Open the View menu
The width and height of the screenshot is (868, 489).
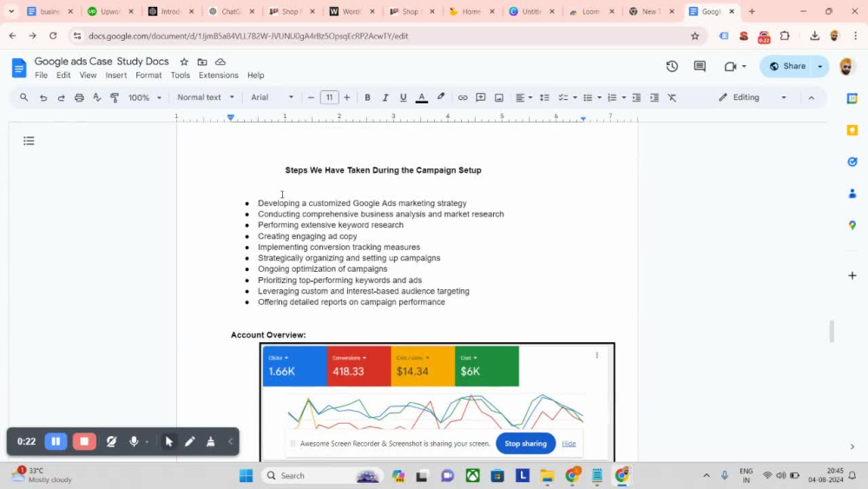88,76
